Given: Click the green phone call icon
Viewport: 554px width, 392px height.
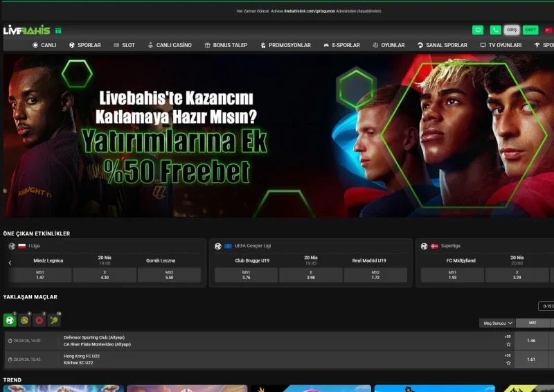Looking at the screenshot, I should [x=495, y=30].
